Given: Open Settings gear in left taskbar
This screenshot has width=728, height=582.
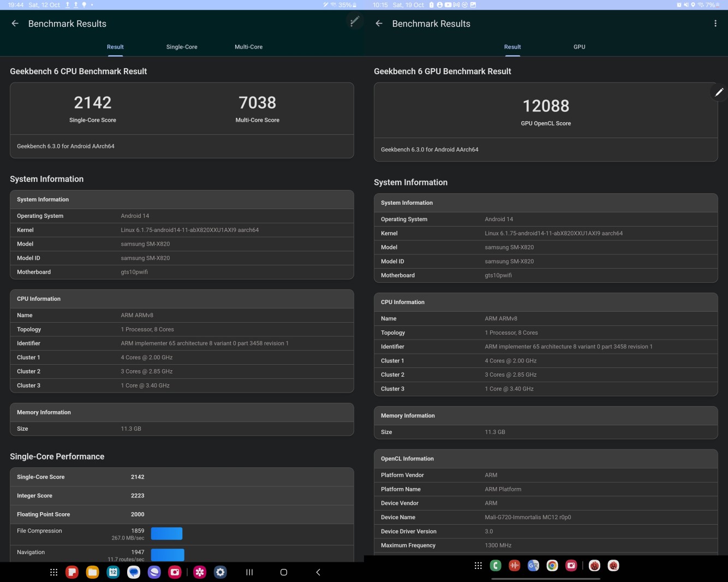Looking at the screenshot, I should 220,572.
